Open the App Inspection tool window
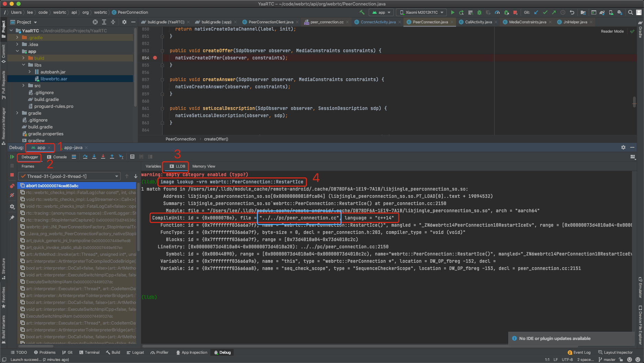The height and width of the screenshot is (363, 644). pyautogui.click(x=192, y=352)
